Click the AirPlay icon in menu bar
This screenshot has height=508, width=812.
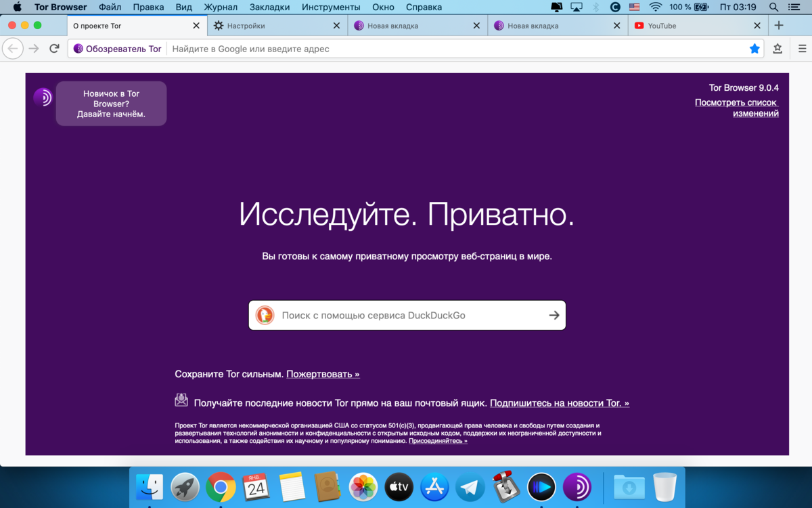[577, 7]
